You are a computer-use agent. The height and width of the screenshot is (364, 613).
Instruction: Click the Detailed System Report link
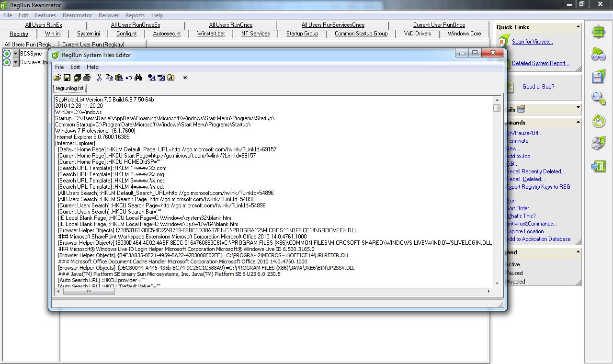[540, 63]
